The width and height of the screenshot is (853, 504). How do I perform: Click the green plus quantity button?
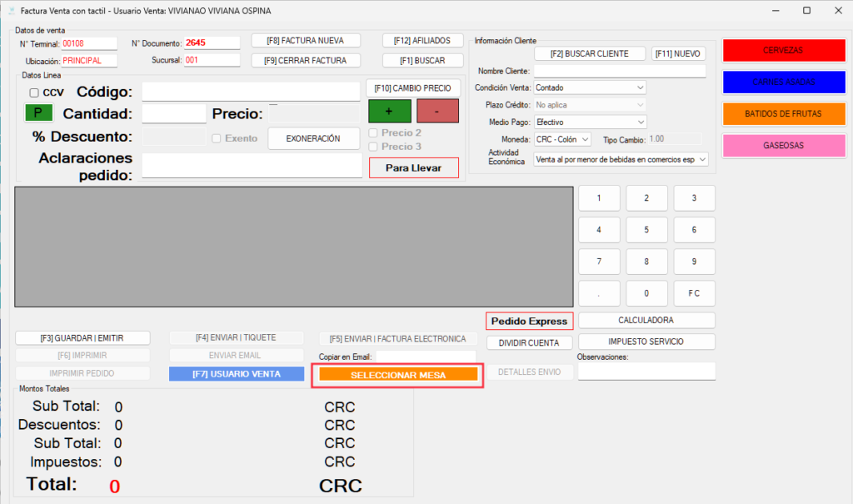pyautogui.click(x=388, y=111)
